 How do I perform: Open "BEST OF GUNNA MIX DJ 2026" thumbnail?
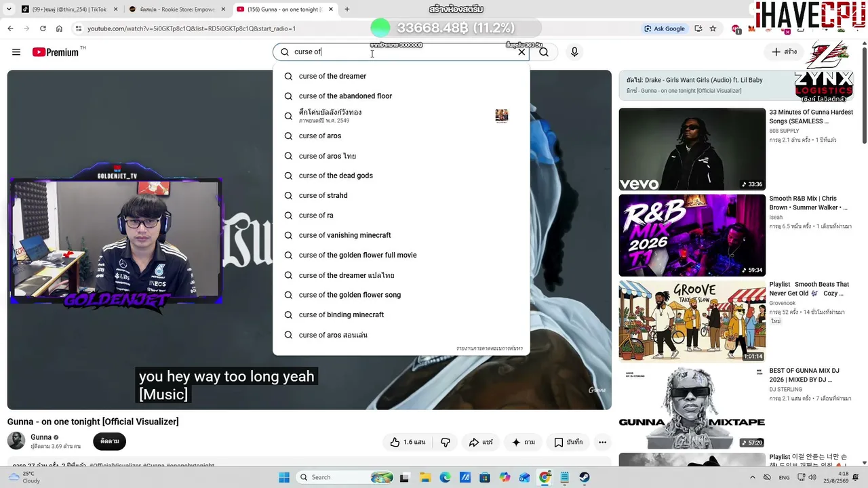pos(692,407)
